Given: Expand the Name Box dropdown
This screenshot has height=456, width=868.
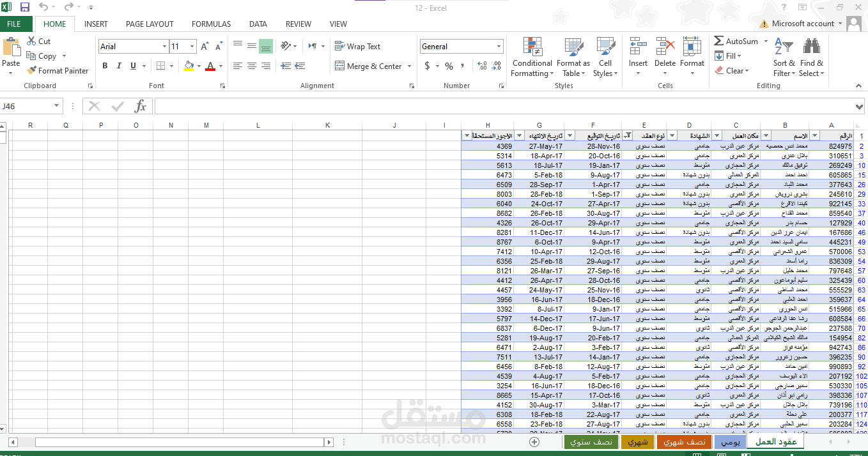Looking at the screenshot, I should tap(57, 106).
